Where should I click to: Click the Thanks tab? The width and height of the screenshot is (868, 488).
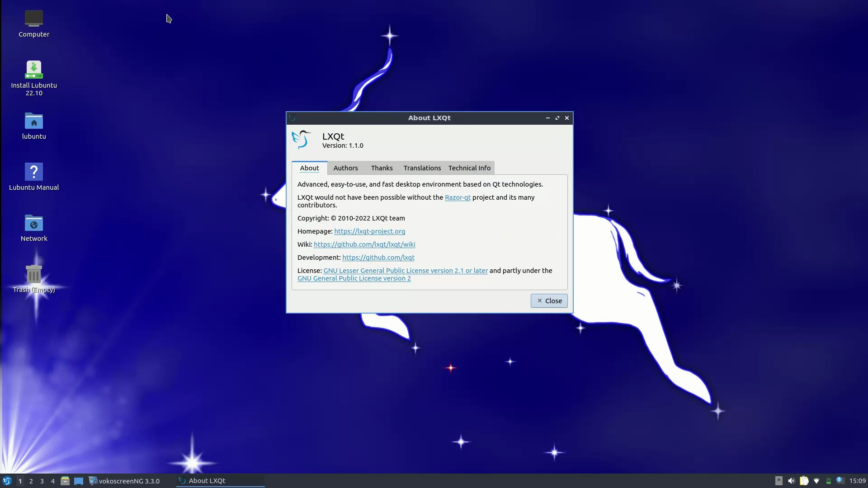click(382, 168)
